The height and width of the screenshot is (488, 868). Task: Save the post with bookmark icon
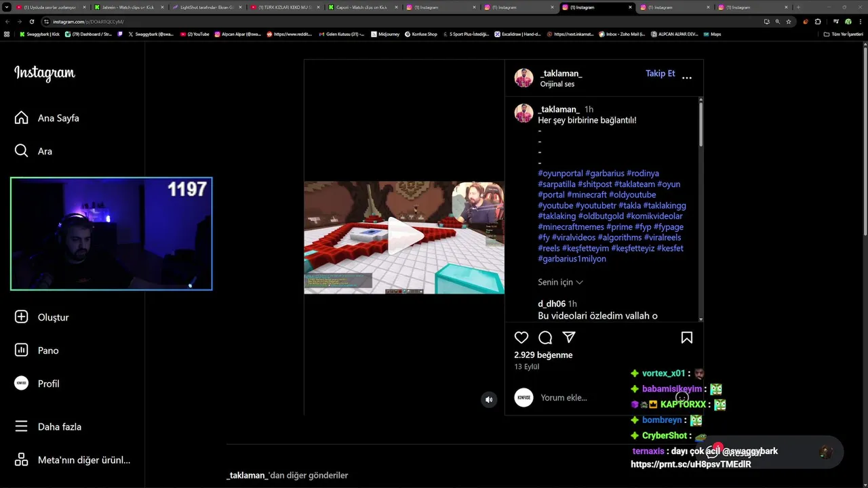click(x=687, y=338)
